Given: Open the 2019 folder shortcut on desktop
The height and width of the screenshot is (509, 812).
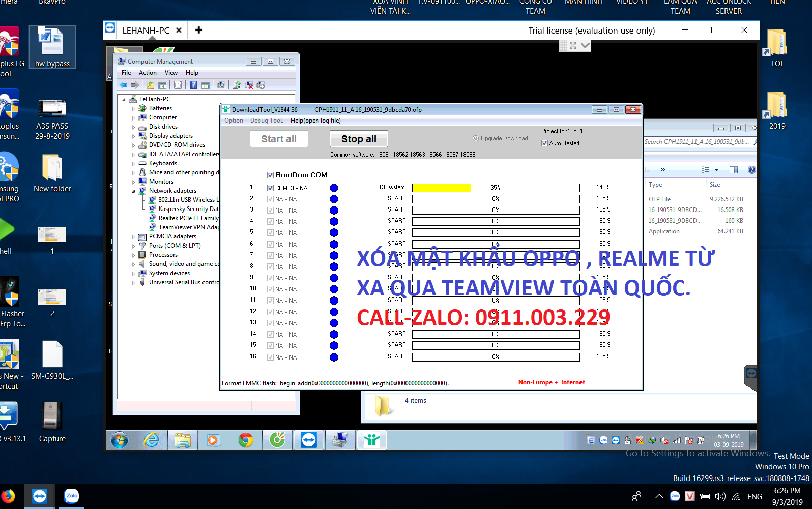Looking at the screenshot, I should [x=776, y=111].
